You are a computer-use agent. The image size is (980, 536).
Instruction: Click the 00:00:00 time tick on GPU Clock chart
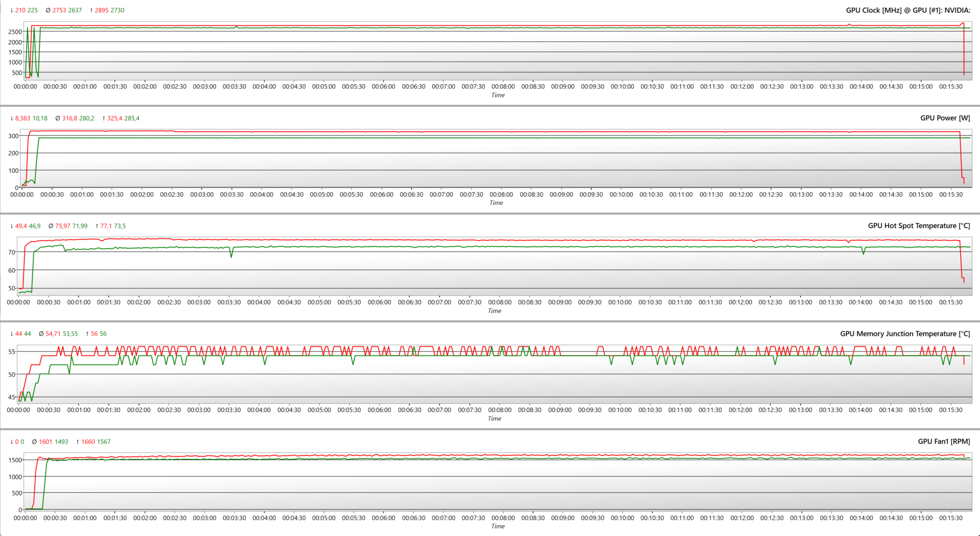26,87
